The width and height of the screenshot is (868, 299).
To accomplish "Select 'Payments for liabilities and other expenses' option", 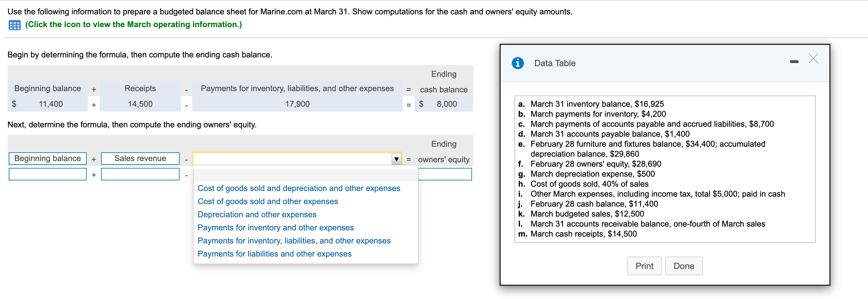I will click(275, 253).
